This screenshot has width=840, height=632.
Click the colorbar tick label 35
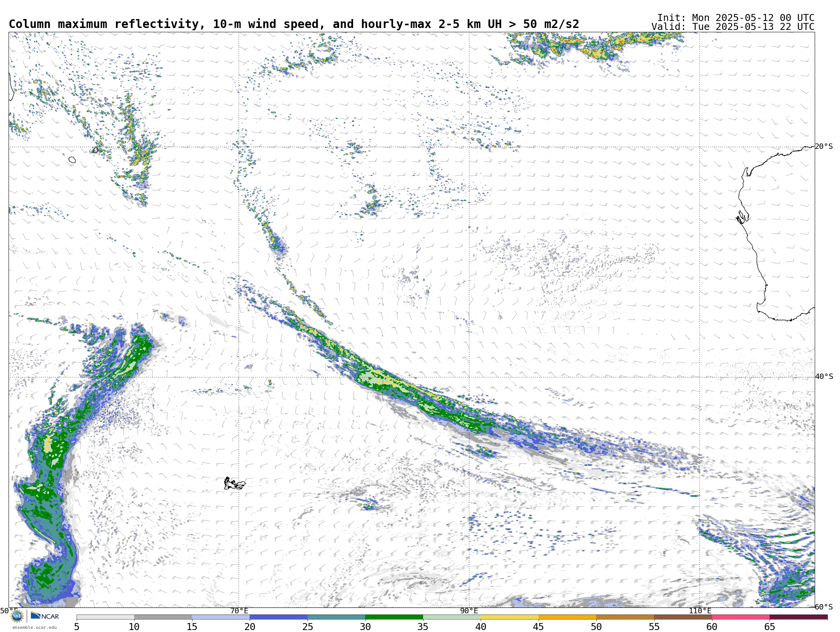pyautogui.click(x=423, y=627)
